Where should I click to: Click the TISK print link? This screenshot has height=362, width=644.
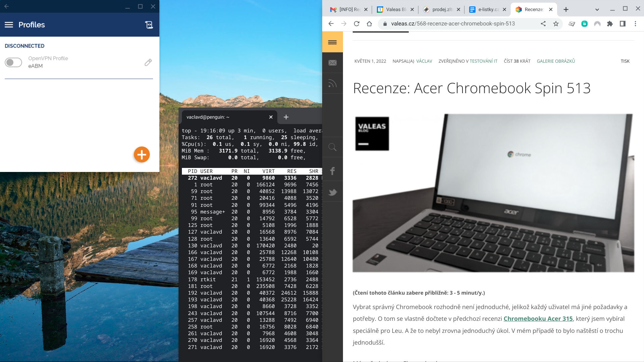point(625,61)
